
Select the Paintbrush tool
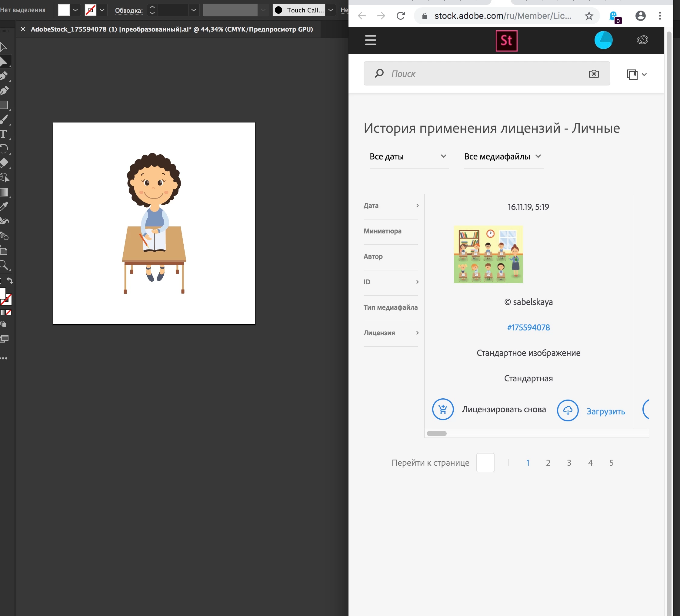(4, 119)
